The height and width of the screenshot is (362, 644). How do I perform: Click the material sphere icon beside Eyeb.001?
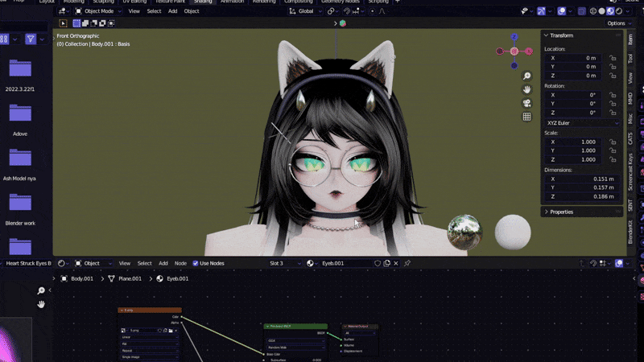311,263
